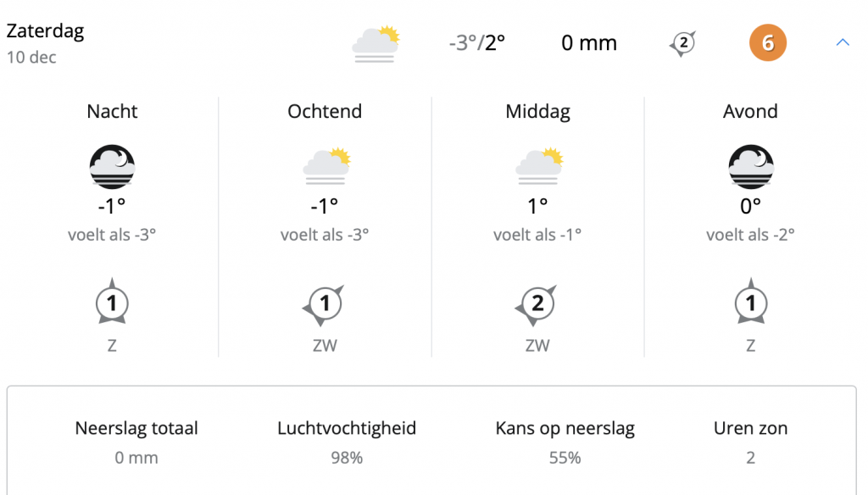868x495 pixels.
Task: Click the Ochtend partly sunny weather icon
Action: pos(326,165)
